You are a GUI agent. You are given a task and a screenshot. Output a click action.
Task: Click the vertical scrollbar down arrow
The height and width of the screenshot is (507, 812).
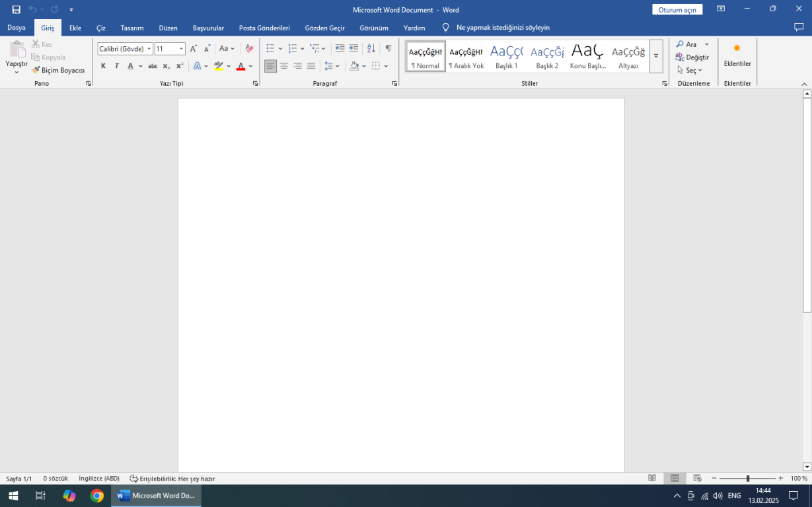[x=807, y=467]
